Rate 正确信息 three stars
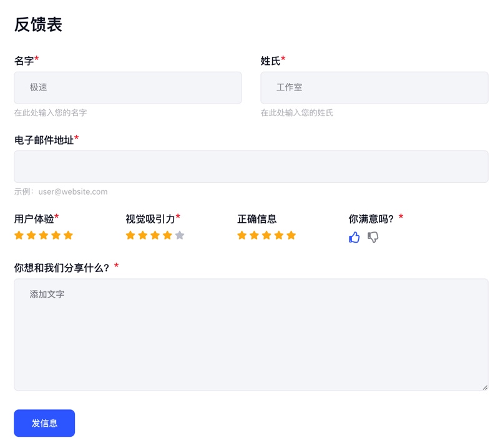 point(266,235)
